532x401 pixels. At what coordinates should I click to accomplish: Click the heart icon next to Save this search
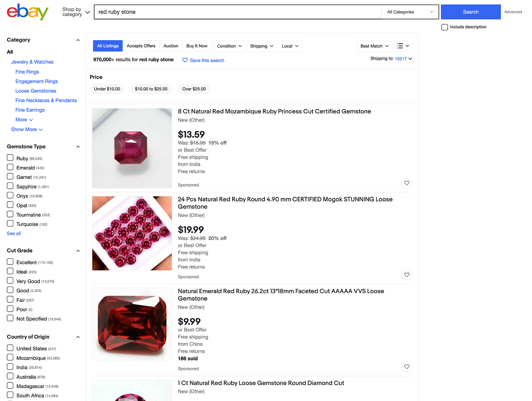(x=185, y=60)
